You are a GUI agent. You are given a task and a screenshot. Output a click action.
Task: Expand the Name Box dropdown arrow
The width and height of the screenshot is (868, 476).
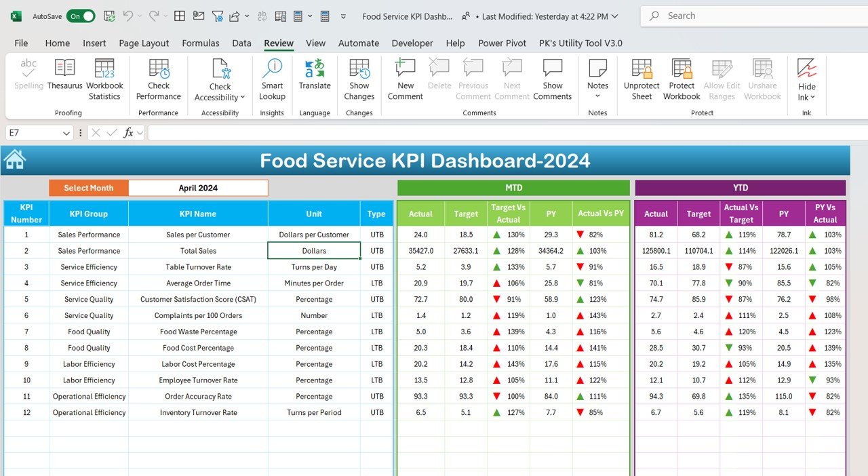click(x=66, y=134)
